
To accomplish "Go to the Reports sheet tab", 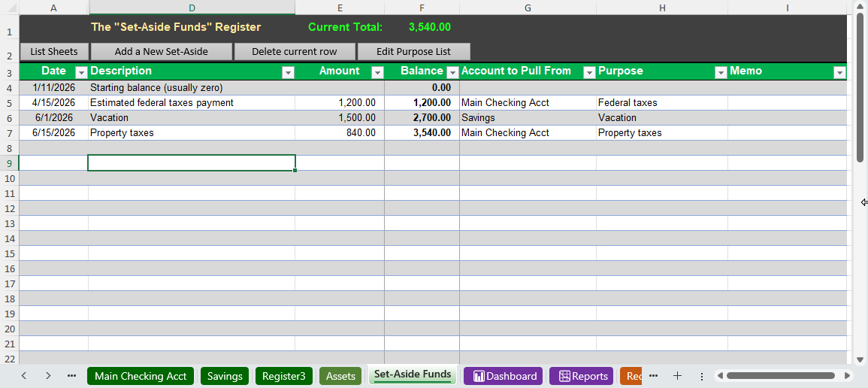I will pyautogui.click(x=581, y=376).
